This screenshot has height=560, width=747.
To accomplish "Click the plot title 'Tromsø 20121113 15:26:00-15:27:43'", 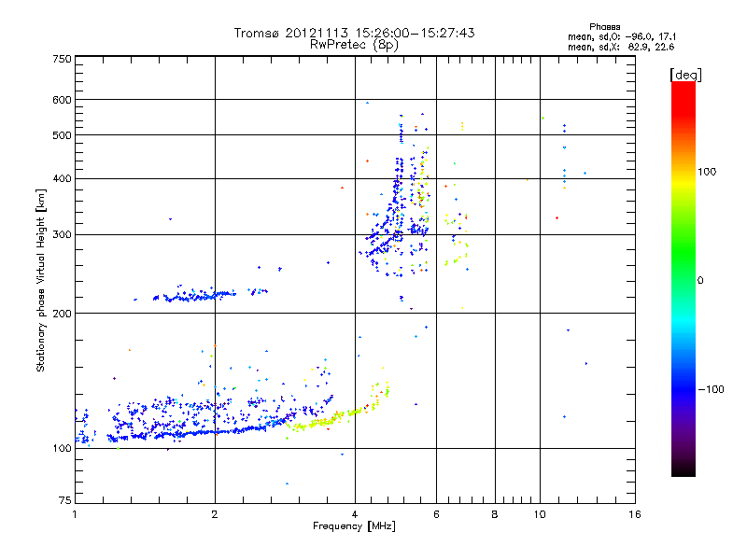I will (355, 33).
